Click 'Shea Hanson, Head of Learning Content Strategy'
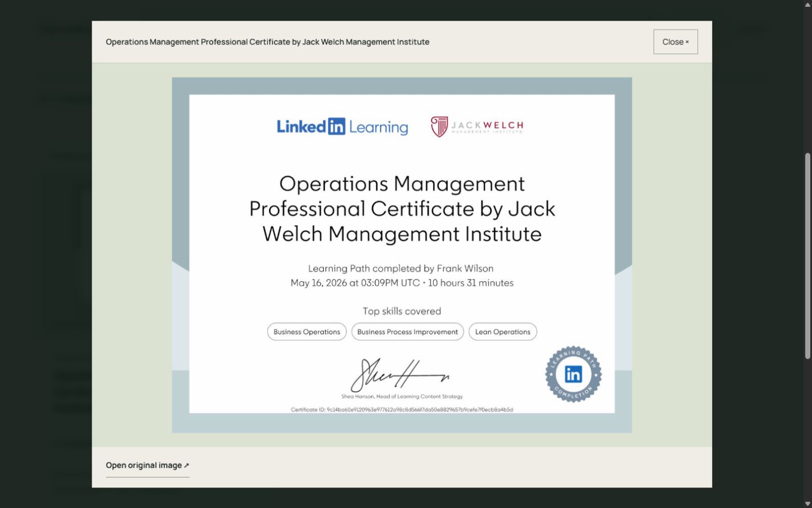 402,396
